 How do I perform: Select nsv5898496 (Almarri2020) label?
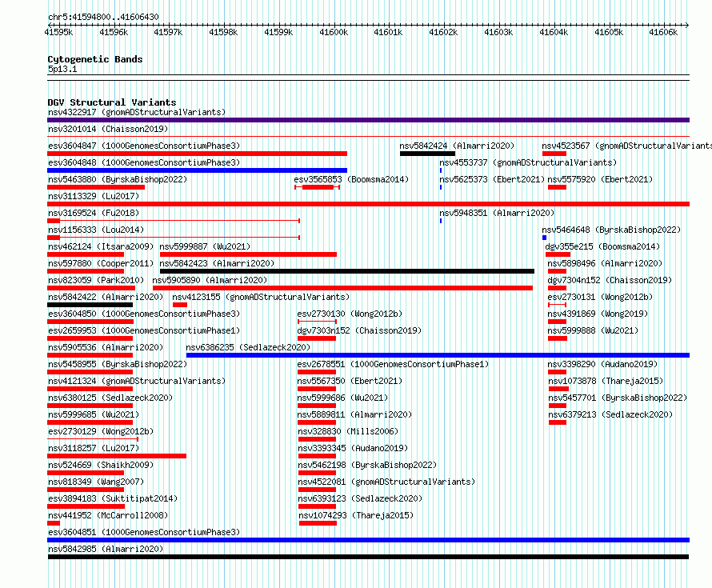(605, 263)
